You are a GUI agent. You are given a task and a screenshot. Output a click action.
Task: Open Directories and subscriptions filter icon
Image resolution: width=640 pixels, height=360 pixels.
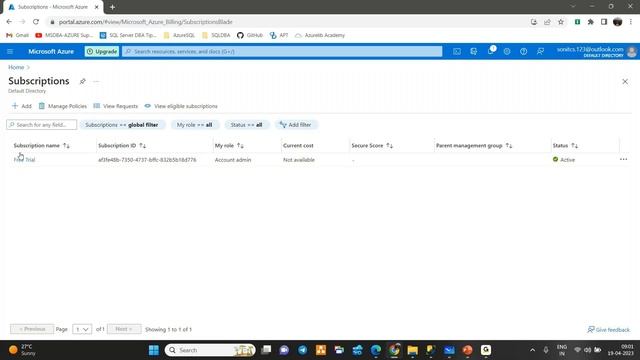point(473,51)
